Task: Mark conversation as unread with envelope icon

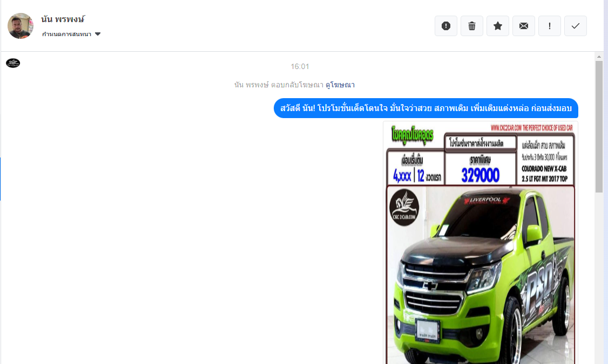Action: pos(524,26)
